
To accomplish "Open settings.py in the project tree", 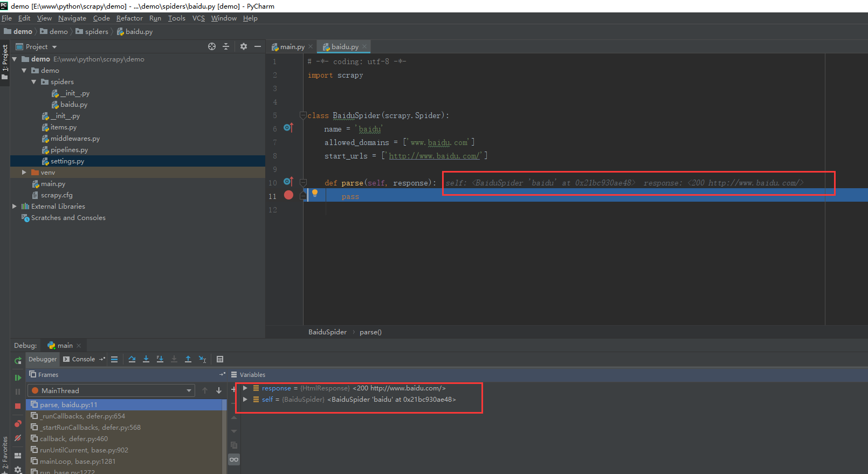I will [x=67, y=161].
